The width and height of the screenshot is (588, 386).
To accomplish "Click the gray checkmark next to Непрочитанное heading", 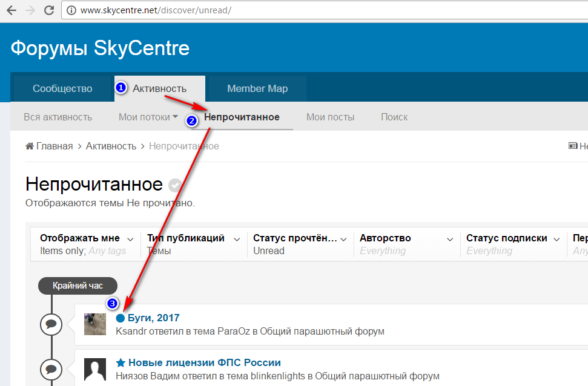I will pyautogui.click(x=175, y=185).
